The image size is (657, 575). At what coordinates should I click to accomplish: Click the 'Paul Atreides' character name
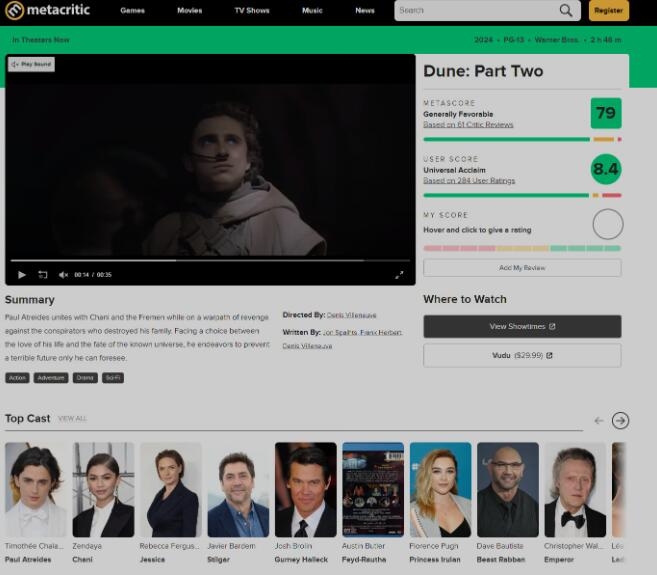tap(28, 559)
